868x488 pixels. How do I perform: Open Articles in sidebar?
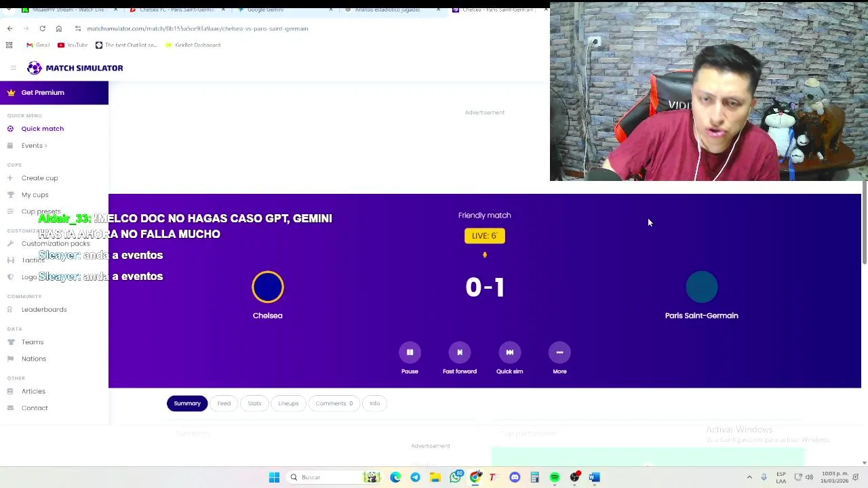(x=33, y=391)
